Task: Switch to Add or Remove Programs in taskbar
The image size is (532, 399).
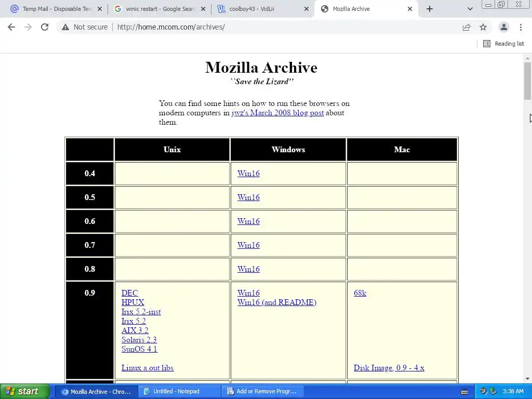Action: click(x=262, y=392)
